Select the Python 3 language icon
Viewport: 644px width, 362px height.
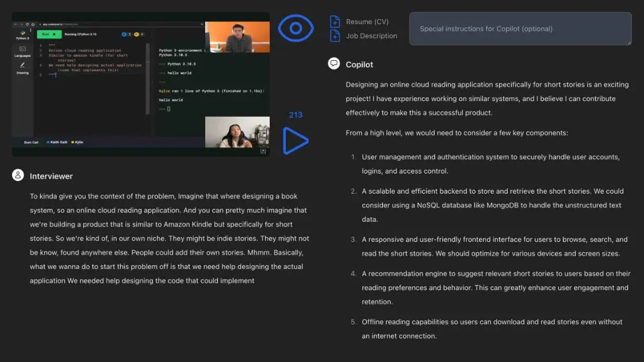point(24,32)
